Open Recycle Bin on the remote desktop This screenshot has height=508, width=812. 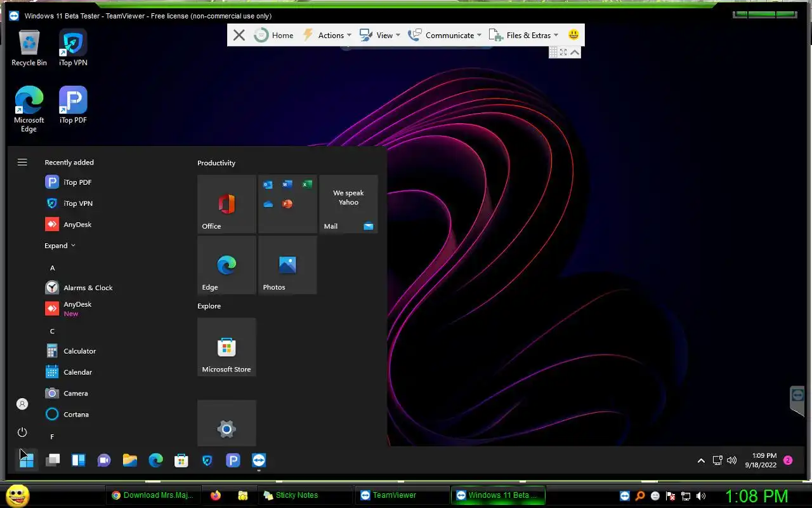tap(29, 48)
